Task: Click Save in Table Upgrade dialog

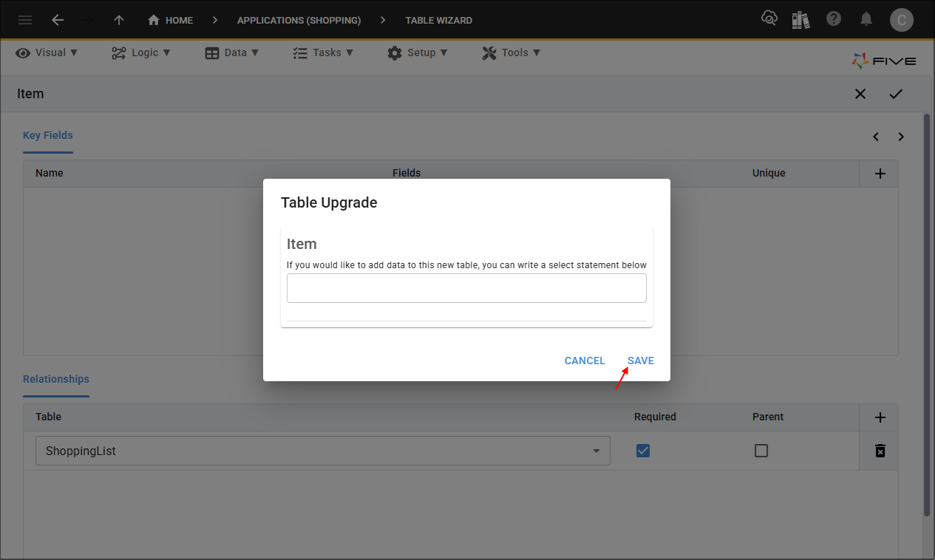Action: point(641,361)
